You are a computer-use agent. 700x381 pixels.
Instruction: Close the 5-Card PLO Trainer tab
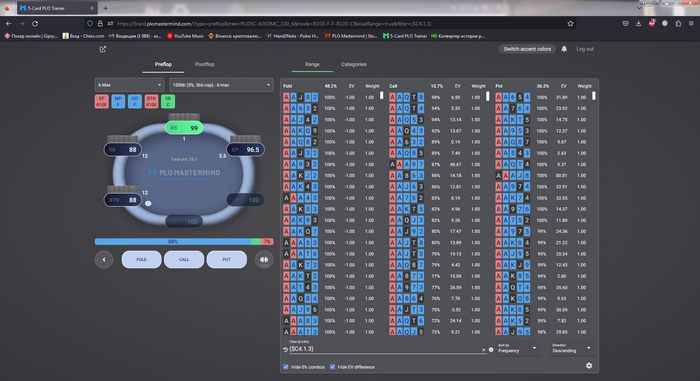tap(92, 8)
